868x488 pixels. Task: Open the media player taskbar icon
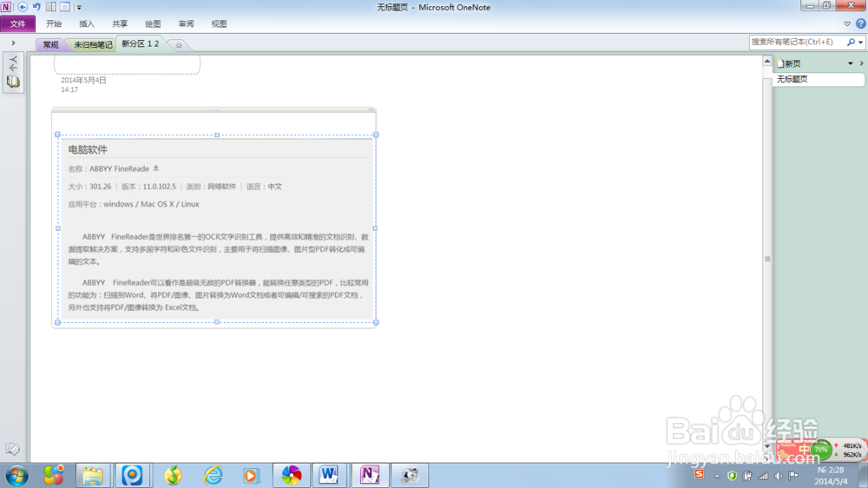click(x=250, y=475)
